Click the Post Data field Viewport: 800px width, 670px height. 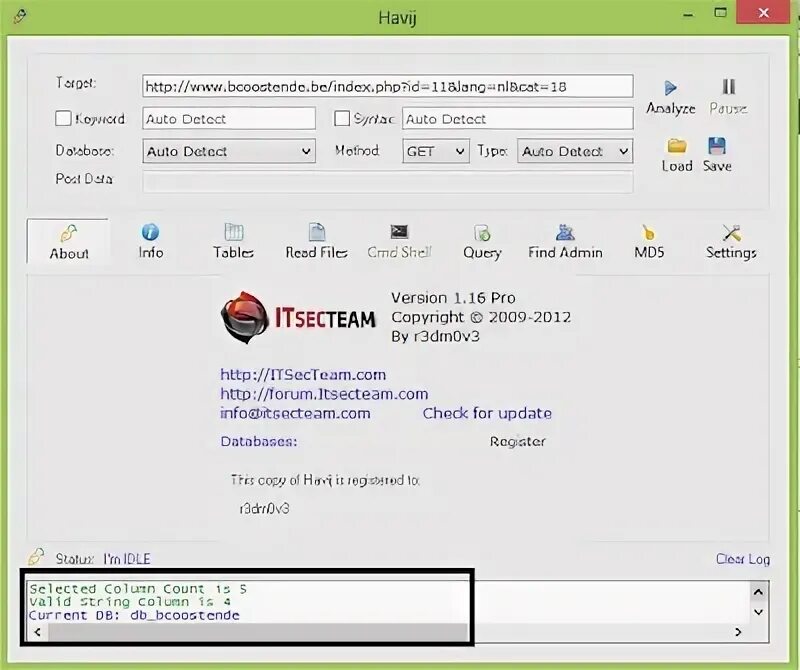tap(388, 182)
